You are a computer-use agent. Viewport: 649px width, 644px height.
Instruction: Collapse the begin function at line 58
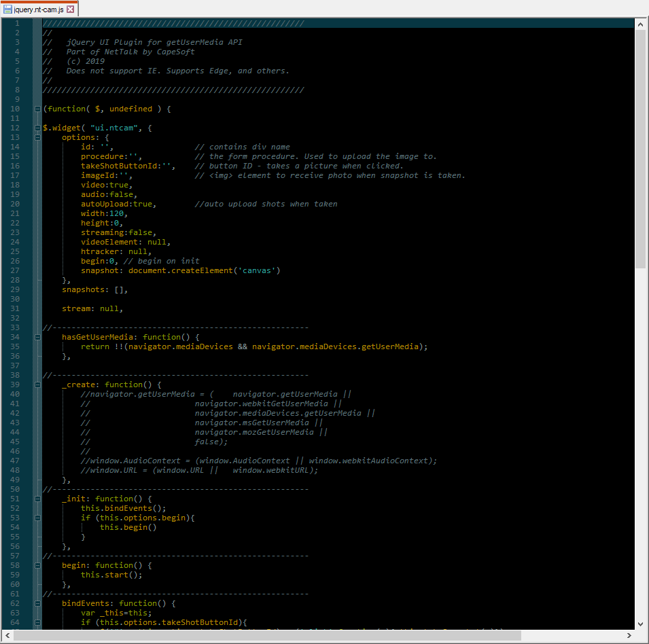(37, 565)
